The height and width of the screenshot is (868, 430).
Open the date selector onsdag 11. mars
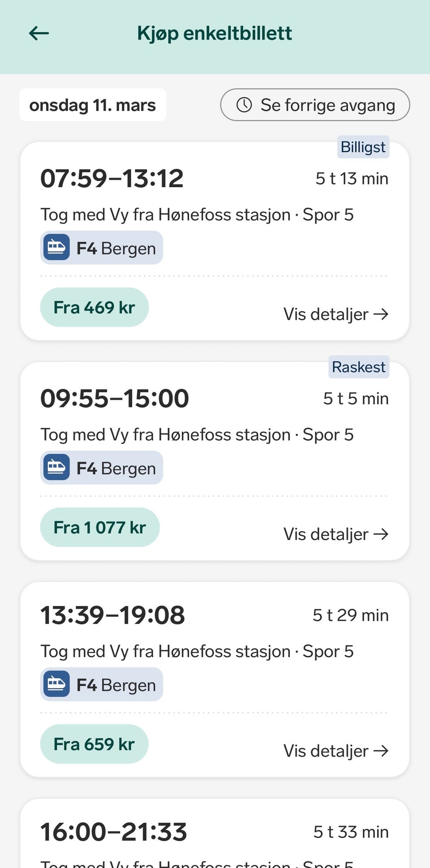coord(93,105)
